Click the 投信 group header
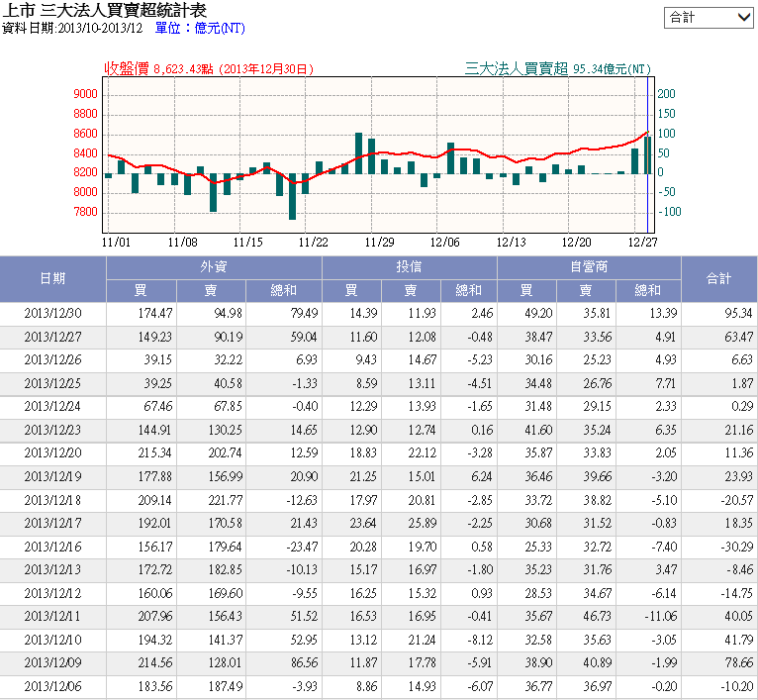This screenshot has height=700, width=758. tap(409, 267)
